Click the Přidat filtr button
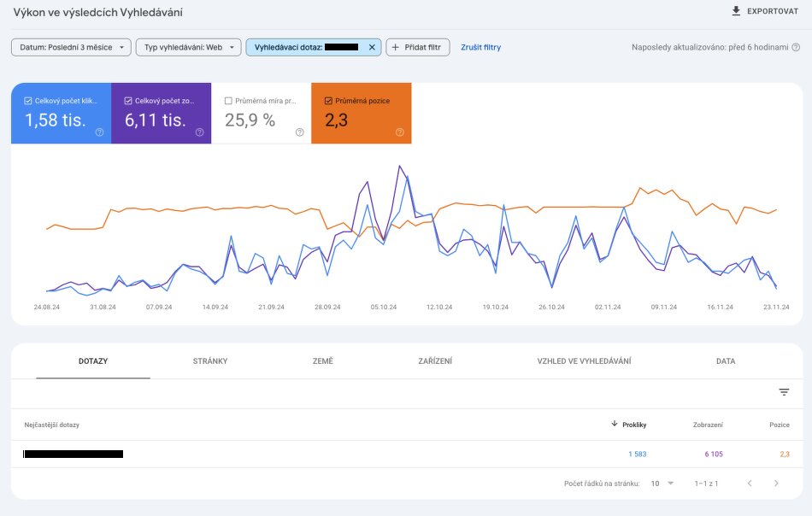Screen dimensions: 812x516 pyautogui.click(x=417, y=48)
